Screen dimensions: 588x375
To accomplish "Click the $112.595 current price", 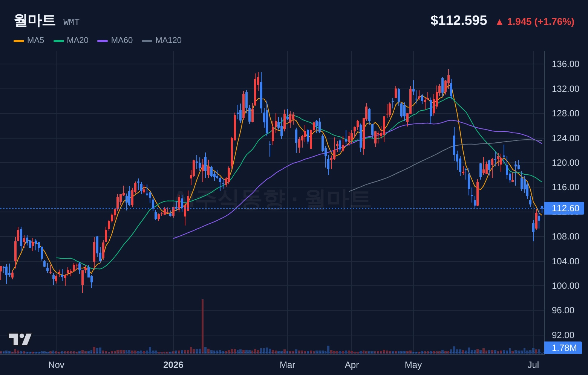I will click(459, 20).
